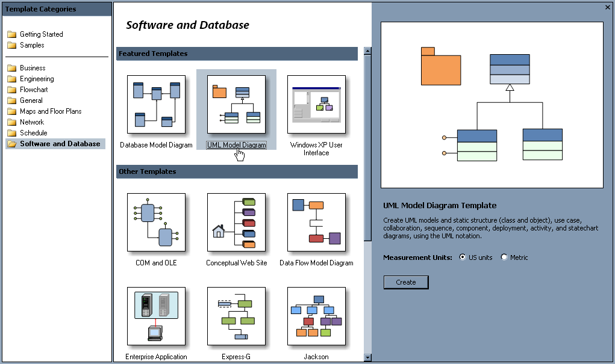615x364 pixels.
Task: Click the scrollbar down arrow in template list
Action: pyautogui.click(x=367, y=357)
